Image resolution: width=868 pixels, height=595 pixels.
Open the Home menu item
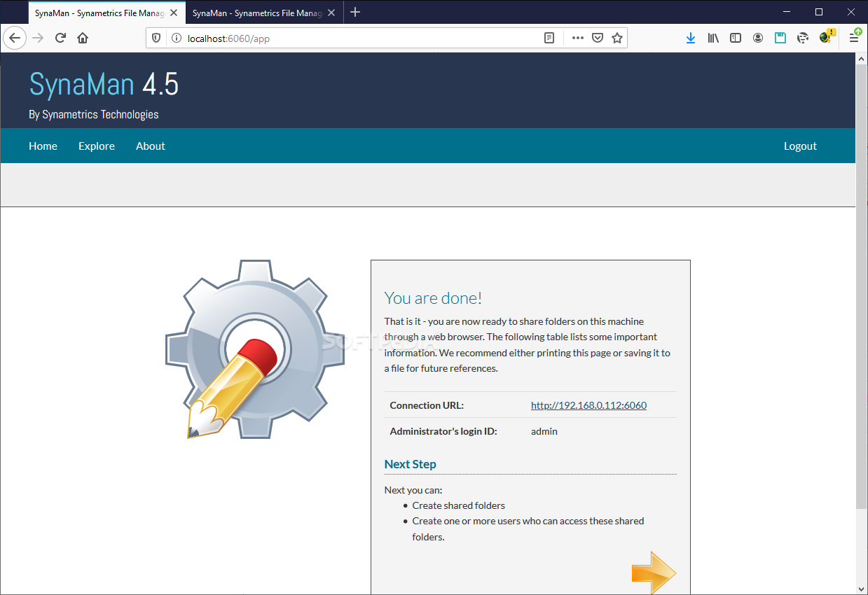(x=43, y=146)
